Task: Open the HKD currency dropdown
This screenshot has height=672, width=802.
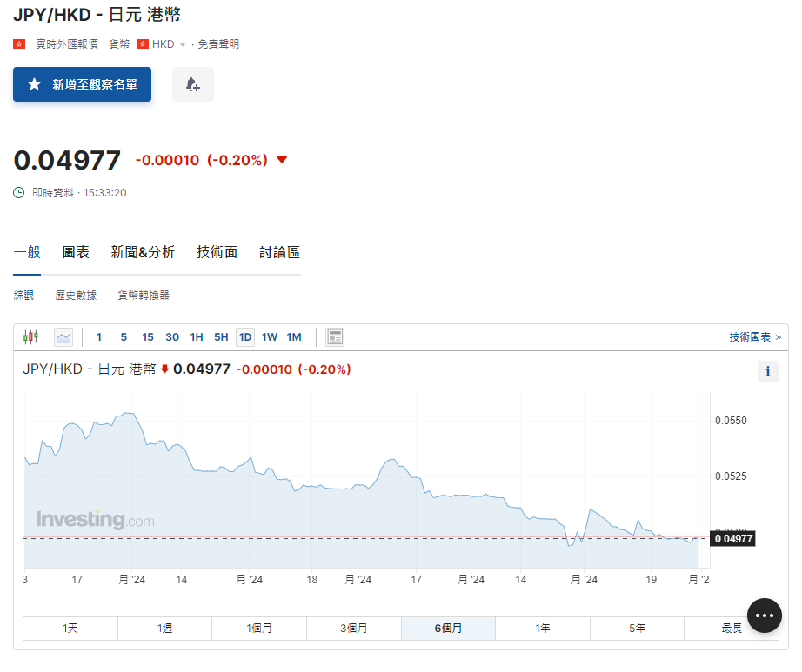Action: coord(182,44)
